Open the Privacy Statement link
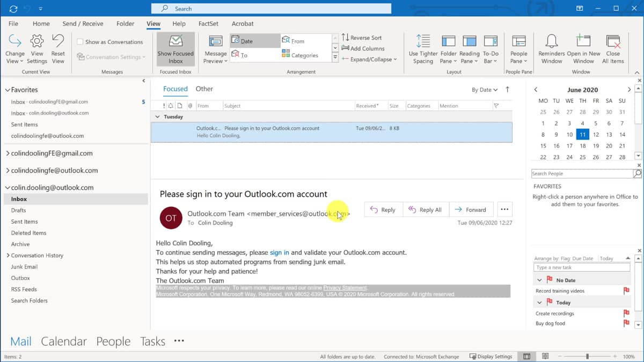The height and width of the screenshot is (362, 644). [x=345, y=288]
